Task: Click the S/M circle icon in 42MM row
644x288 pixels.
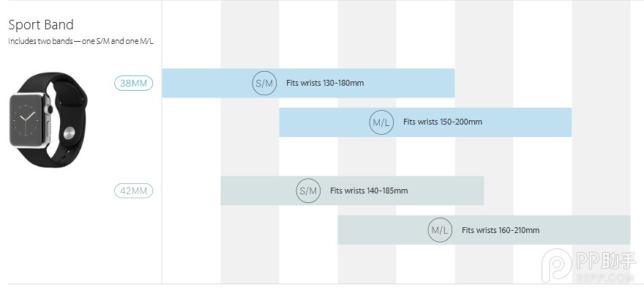Action: (308, 191)
